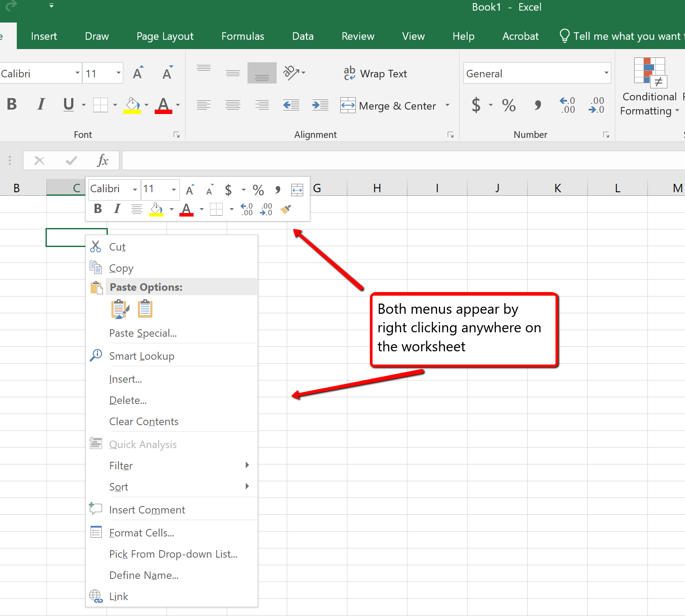
Task: Toggle Underline in the ribbon
Action: [x=68, y=104]
